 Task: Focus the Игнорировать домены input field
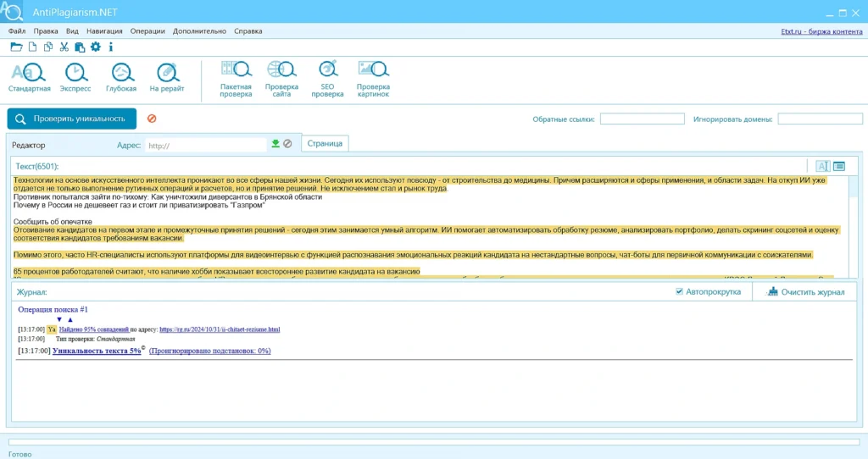820,119
